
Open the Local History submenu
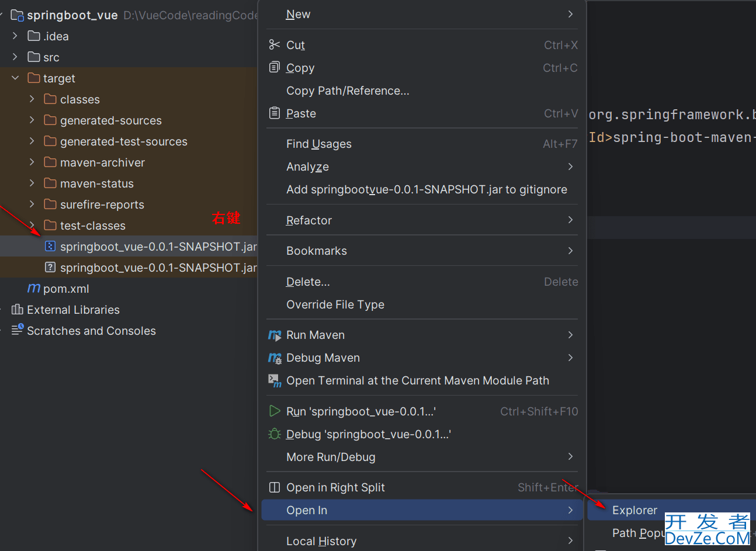pyautogui.click(x=422, y=541)
